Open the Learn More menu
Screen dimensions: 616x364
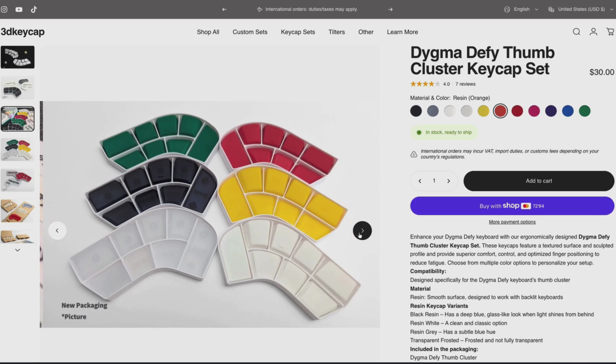coord(402,32)
